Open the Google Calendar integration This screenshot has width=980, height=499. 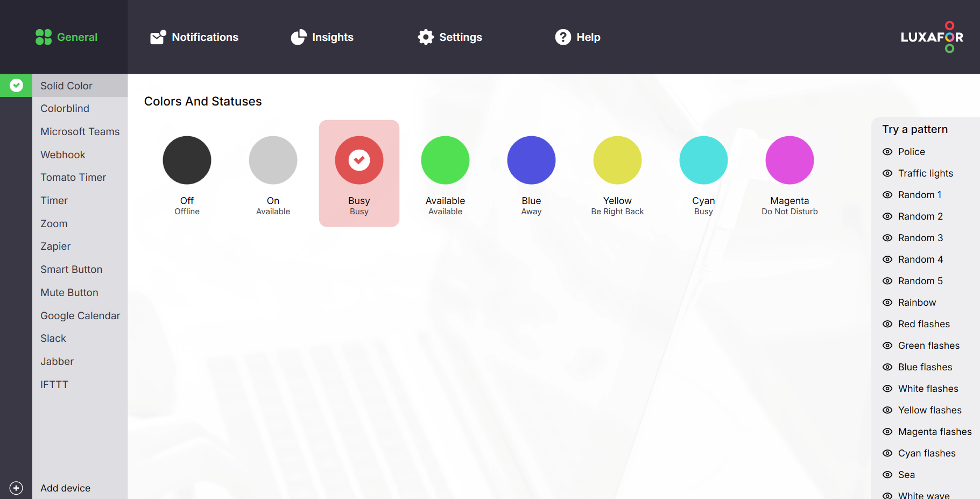click(x=80, y=315)
